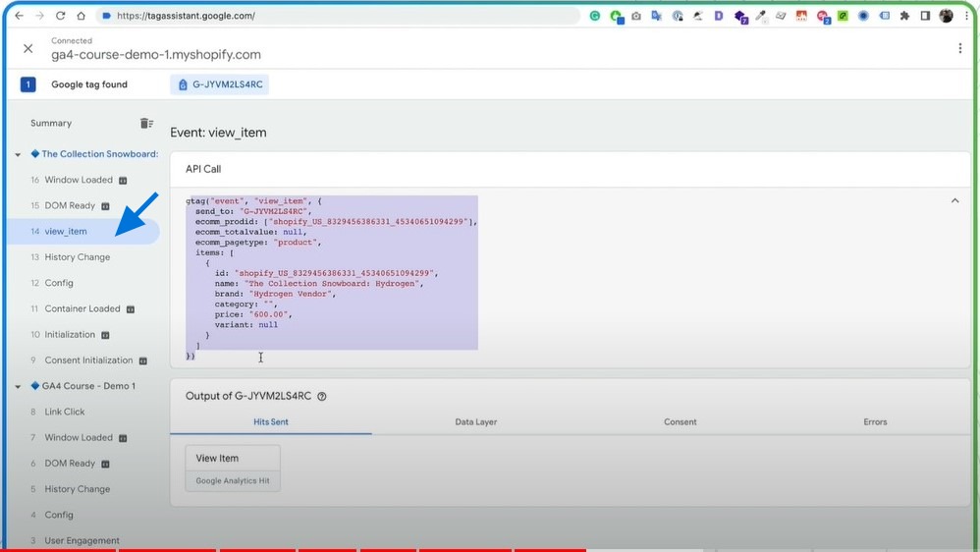Click GTM icon beside 10 Initialization
980x552 pixels.
pyautogui.click(x=106, y=335)
